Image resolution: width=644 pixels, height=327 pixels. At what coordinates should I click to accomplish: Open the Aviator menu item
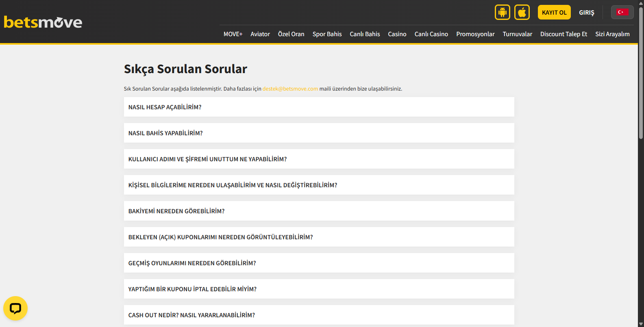(260, 34)
